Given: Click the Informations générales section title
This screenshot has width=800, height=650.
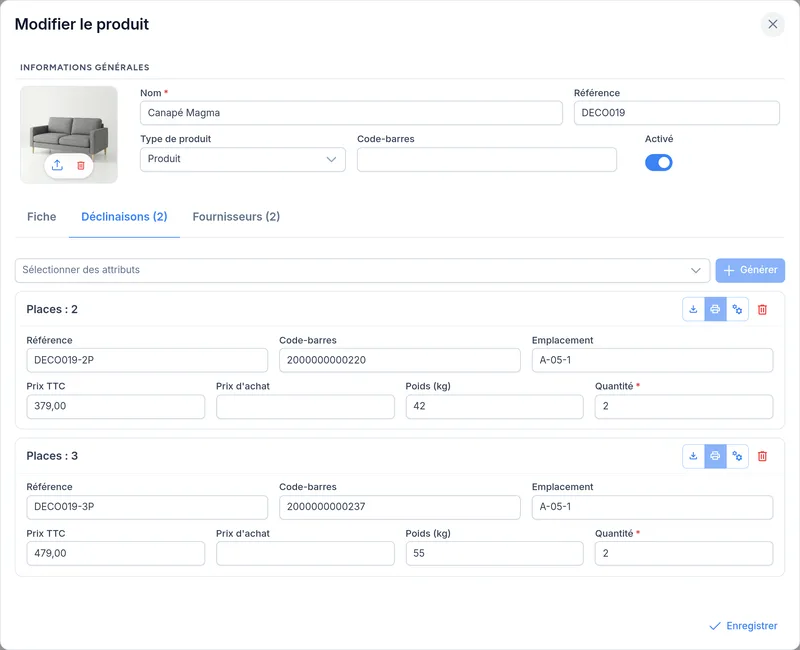Looking at the screenshot, I should [85, 67].
